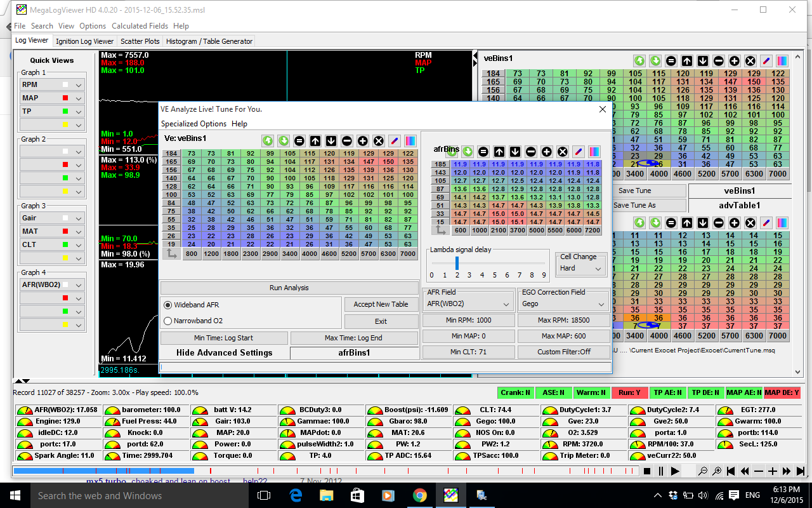Image resolution: width=812 pixels, height=508 pixels.
Task: Open the AFR Field dropdown
Action: pyautogui.click(x=468, y=304)
